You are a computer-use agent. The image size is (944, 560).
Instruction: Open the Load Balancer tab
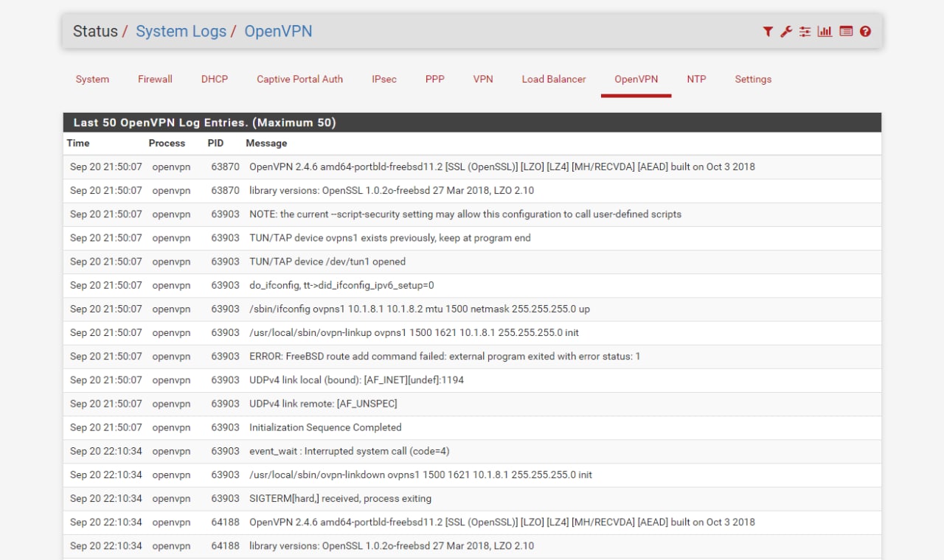(554, 79)
